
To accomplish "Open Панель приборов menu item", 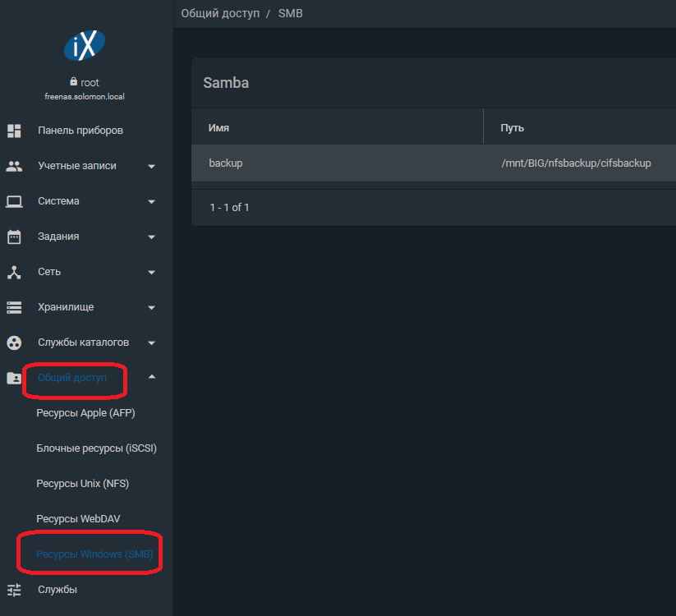I will tap(80, 131).
